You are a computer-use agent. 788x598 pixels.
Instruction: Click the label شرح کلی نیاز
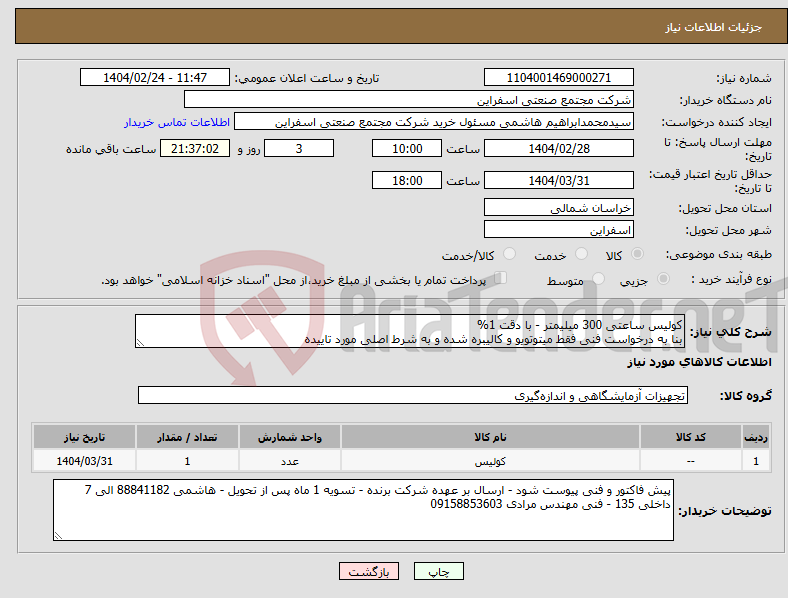(730, 332)
